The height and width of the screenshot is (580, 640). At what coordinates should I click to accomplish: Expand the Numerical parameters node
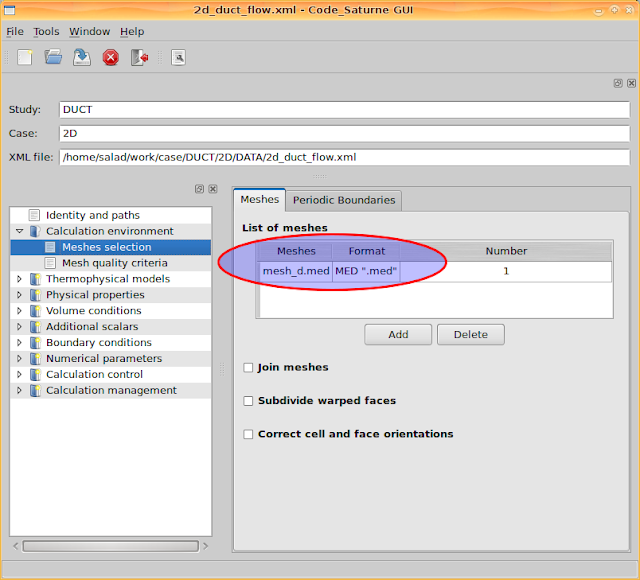[x=19, y=358]
